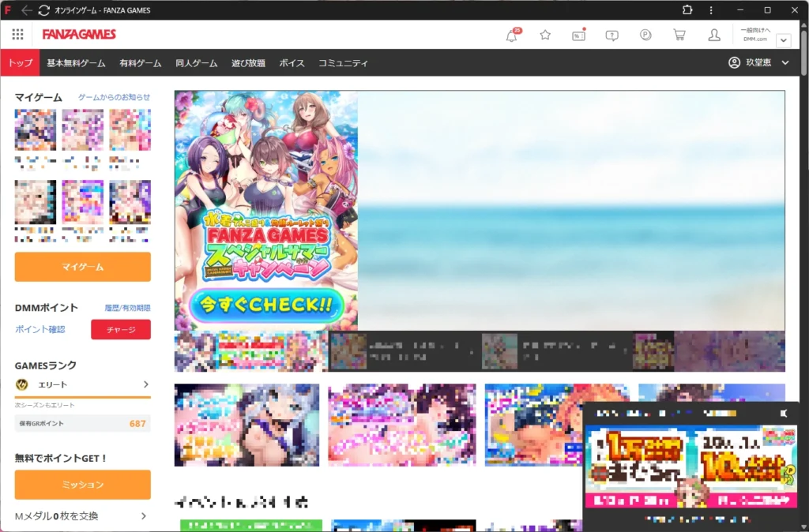809x532 pixels.
Task: Open the shopping cart icon
Action: coord(679,35)
